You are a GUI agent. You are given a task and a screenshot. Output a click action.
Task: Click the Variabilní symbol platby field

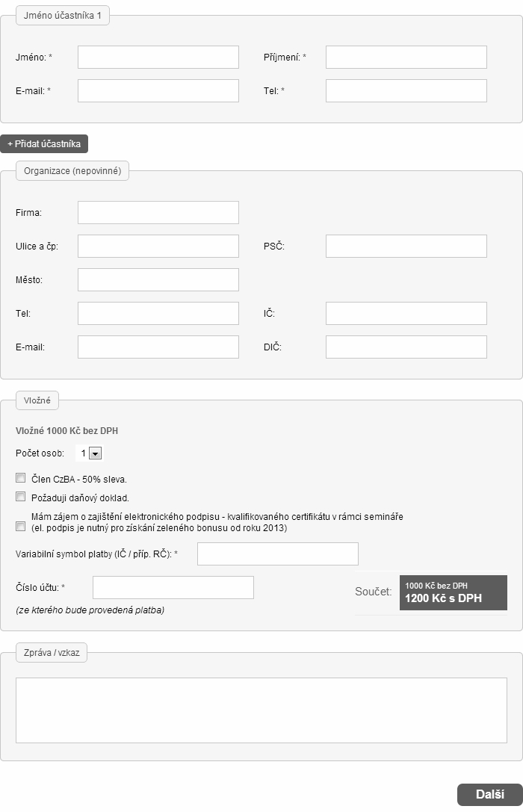277,554
